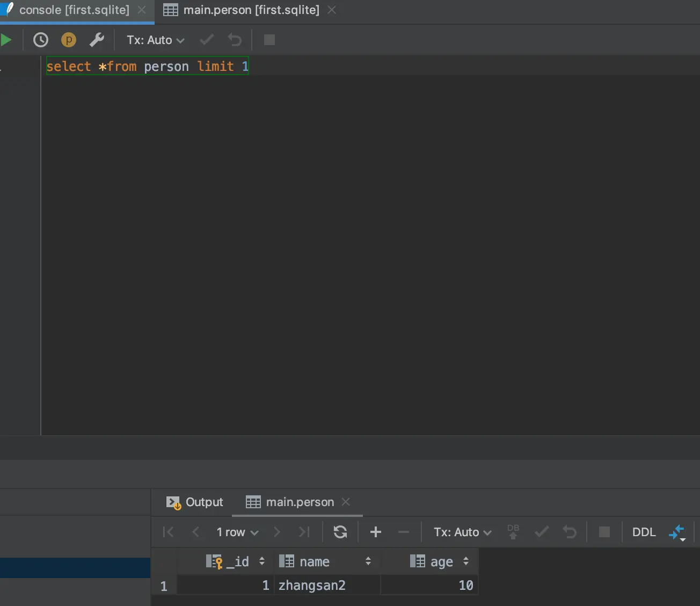Select the row number 1 header

164,586
